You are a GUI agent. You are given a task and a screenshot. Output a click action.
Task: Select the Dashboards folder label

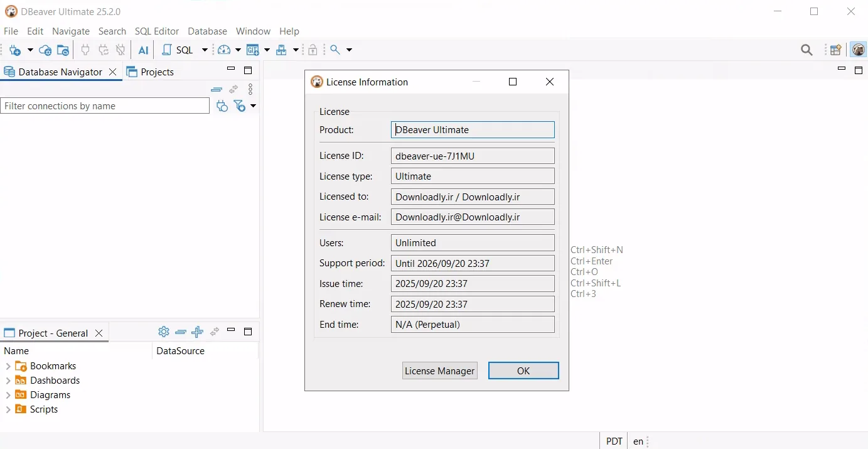pos(55,381)
